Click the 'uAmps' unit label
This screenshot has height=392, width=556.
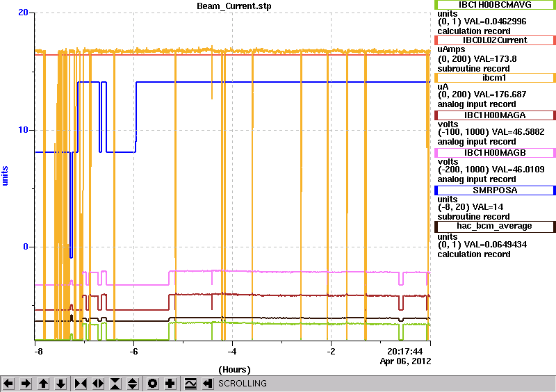click(451, 49)
